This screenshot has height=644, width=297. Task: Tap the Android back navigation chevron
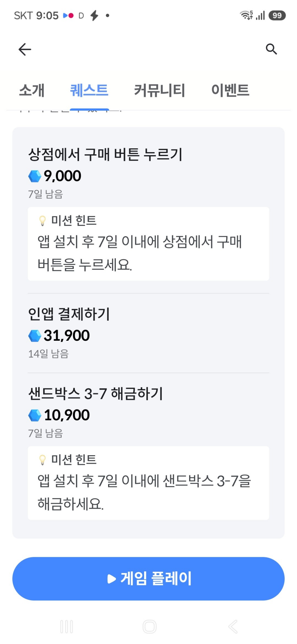pos(233,627)
